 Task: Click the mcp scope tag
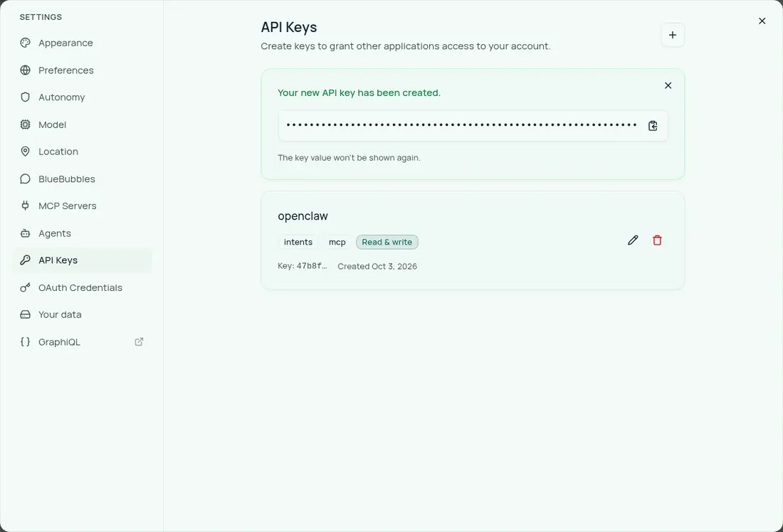[x=337, y=242]
